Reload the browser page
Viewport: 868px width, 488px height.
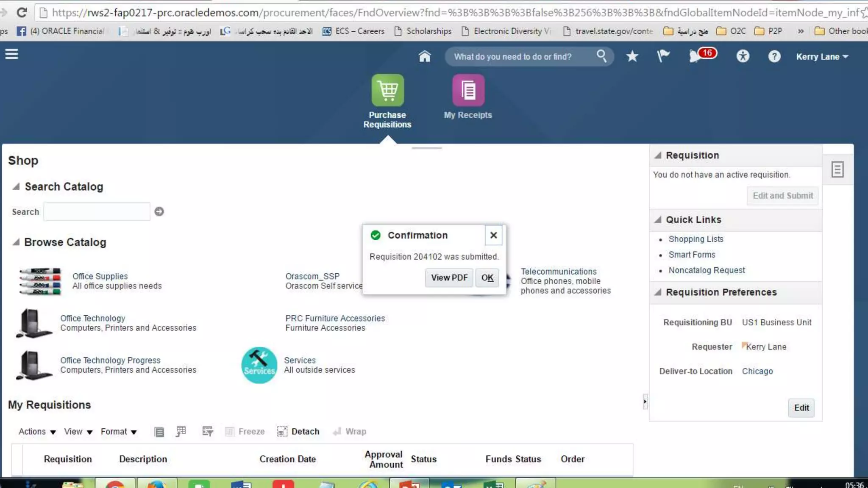22,12
